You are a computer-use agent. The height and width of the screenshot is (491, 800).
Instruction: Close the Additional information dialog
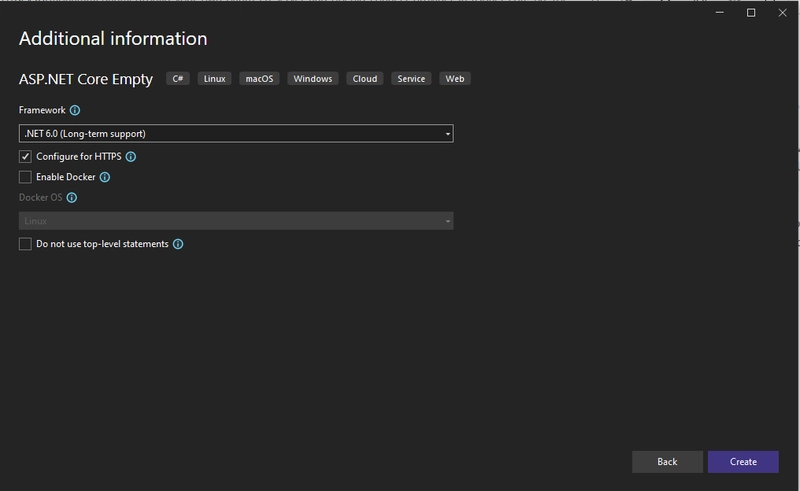pos(783,13)
